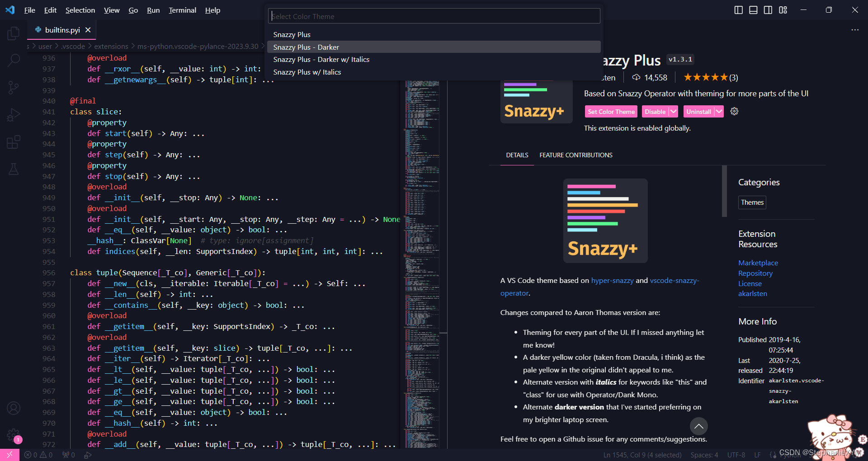This screenshot has width=868, height=461.
Task: Open the Go menu
Action: tap(133, 10)
